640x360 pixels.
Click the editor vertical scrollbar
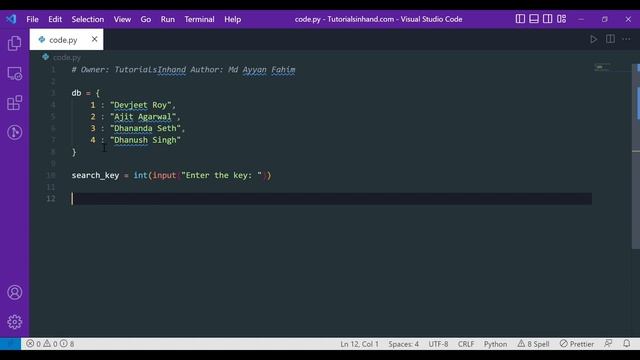coord(636,156)
